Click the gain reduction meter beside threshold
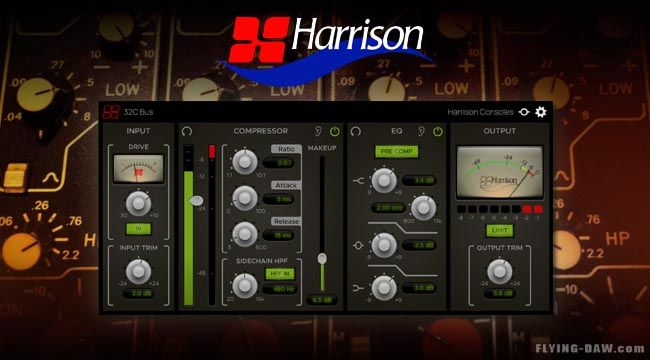 212,225
